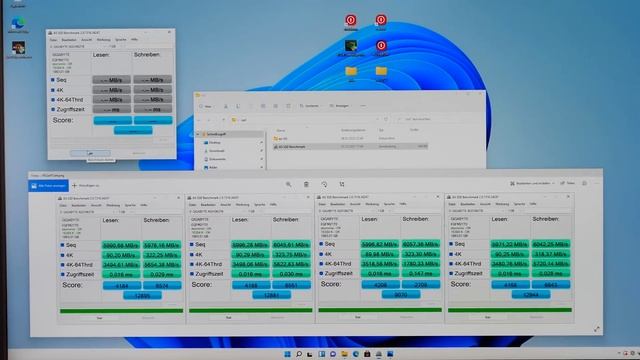Open the Neu dropdown in File Explorer
Image resolution: width=640 pixels, height=360 pixels.
click(206, 106)
